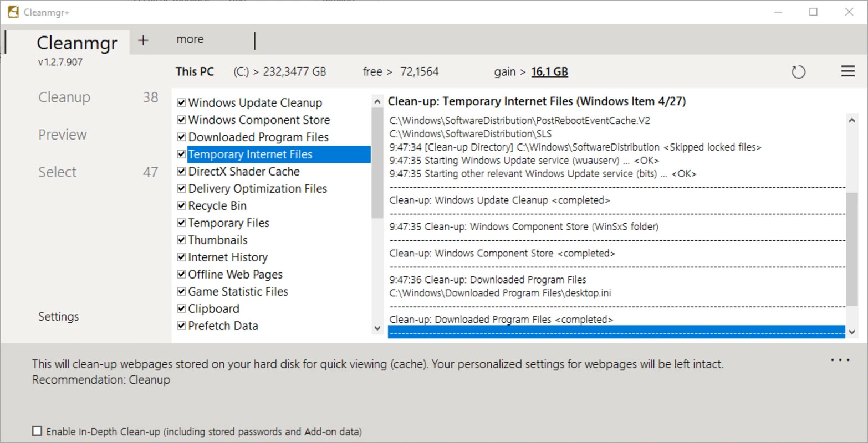Open the more tab
Viewport: 868px width, 443px height.
[190, 39]
